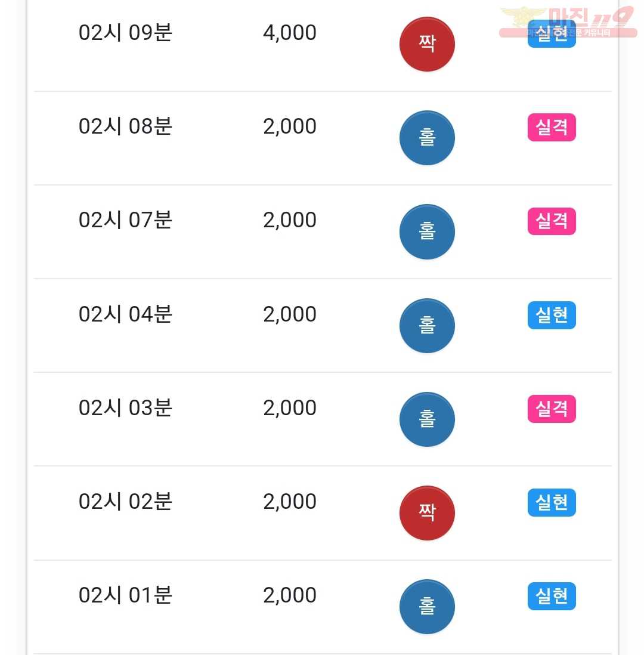Click the blue 홀 circle at 02시 03분
Viewport: 644px width, 655px height.
427,419
